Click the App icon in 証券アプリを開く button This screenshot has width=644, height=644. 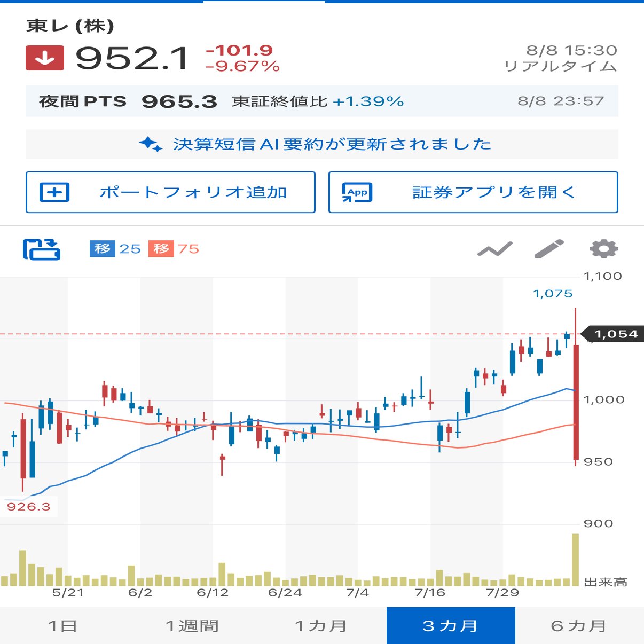click(355, 193)
